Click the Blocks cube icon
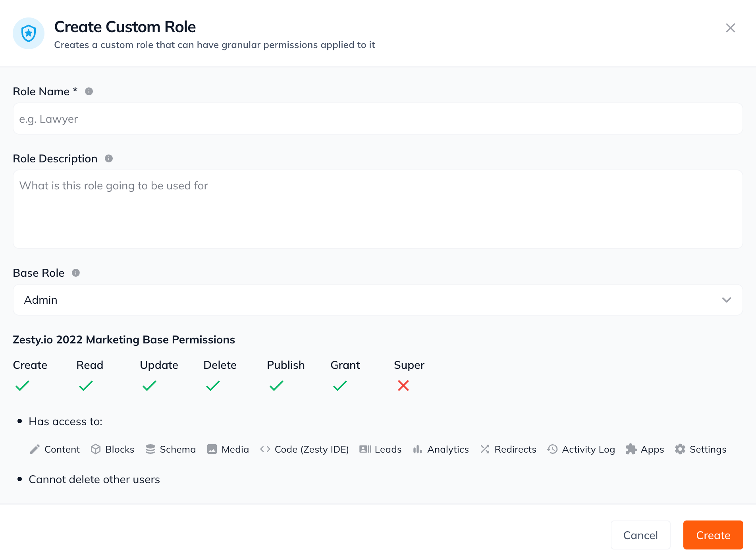Screen dimensions: 756x559 tap(96, 449)
